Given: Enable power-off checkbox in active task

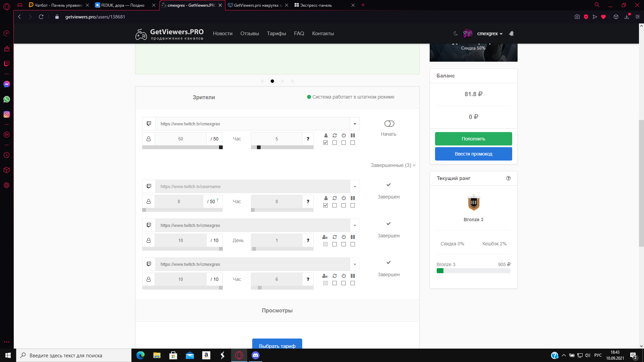Looking at the screenshot, I should pyautogui.click(x=343, y=143).
